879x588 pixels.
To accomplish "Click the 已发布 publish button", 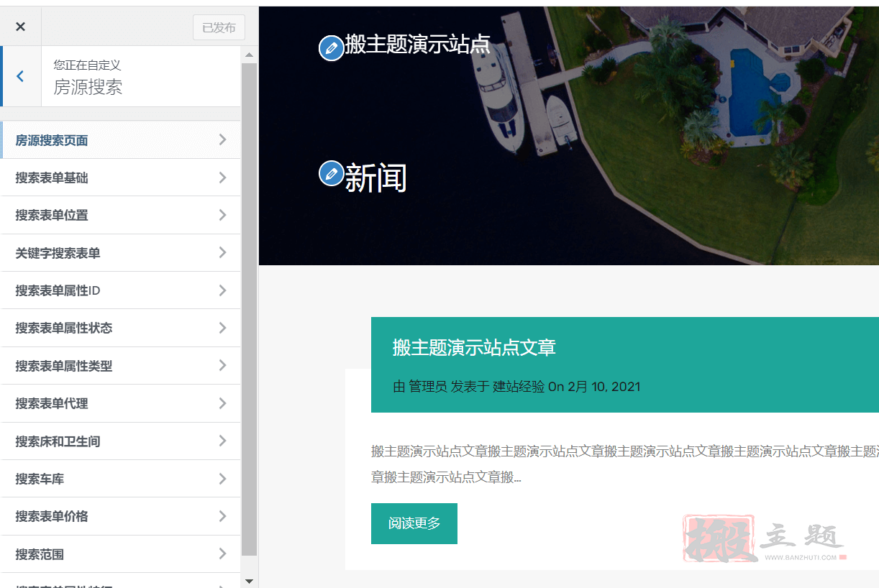I will (x=219, y=27).
